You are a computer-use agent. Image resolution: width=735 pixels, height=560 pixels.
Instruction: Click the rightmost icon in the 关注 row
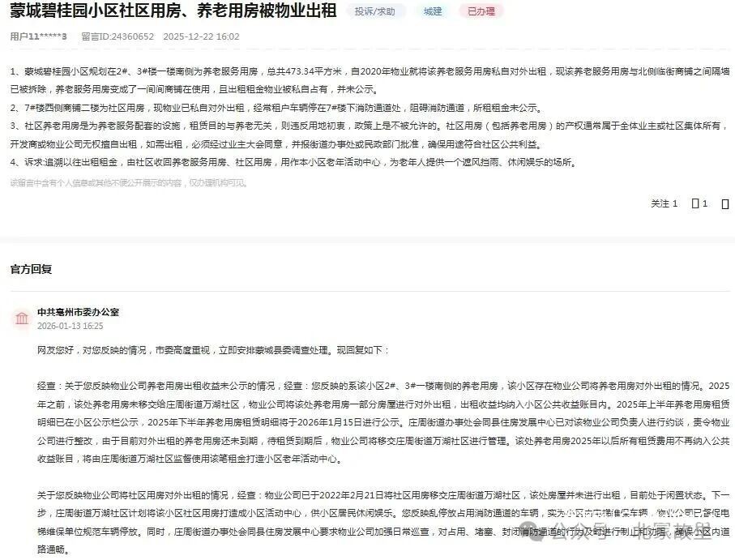(x=725, y=203)
